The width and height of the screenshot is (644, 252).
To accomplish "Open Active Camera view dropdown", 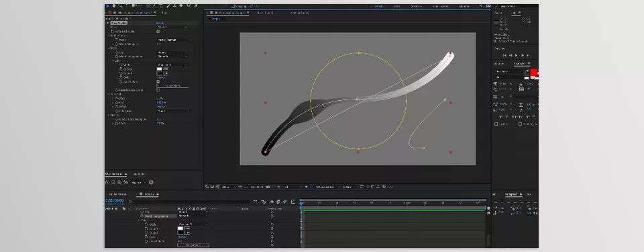I will (328, 187).
